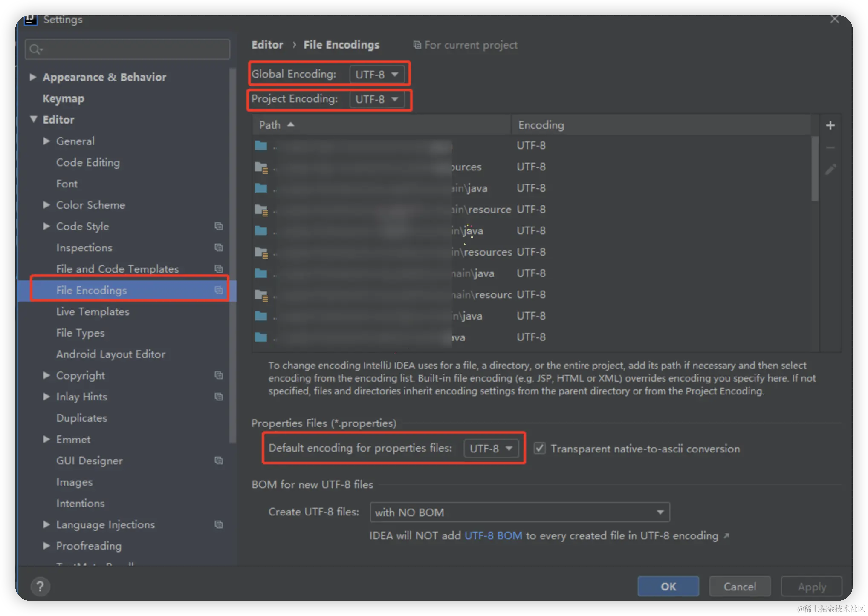Open the UTF-8 BOM hyperlink
Image resolution: width=868 pixels, height=616 pixels.
pos(493,535)
